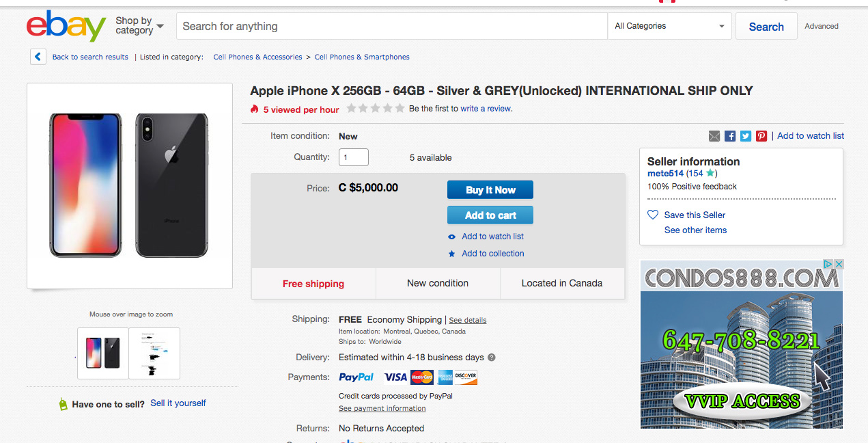868x443 pixels.
Task: Share listing on Facebook icon
Action: (730, 136)
